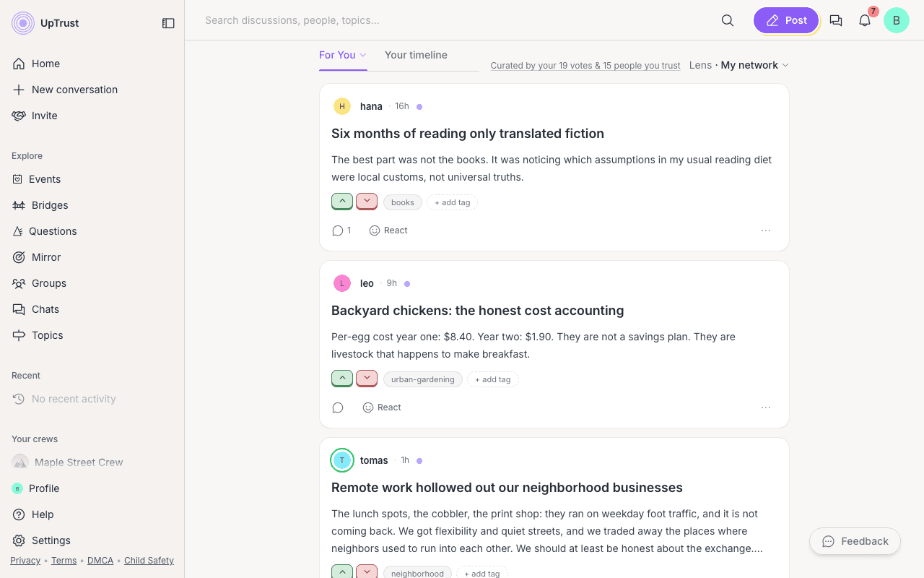Image resolution: width=924 pixels, height=578 pixels.
Task: Open the three-dot menu on hana's post
Action: click(766, 230)
